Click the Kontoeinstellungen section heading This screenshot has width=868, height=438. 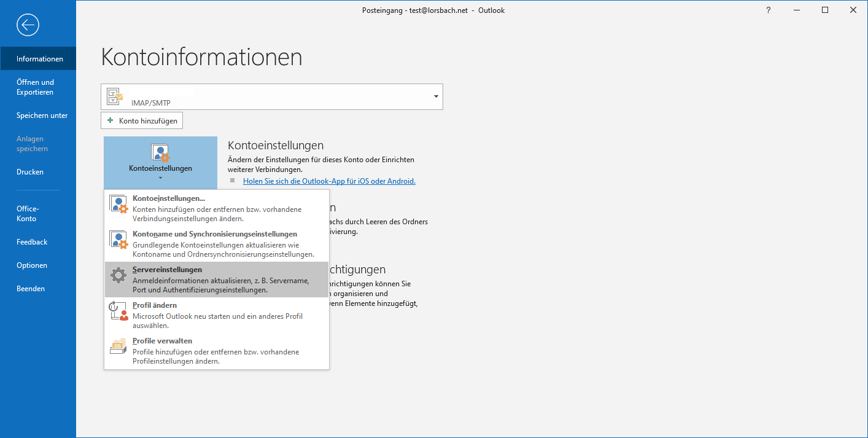[x=276, y=146]
